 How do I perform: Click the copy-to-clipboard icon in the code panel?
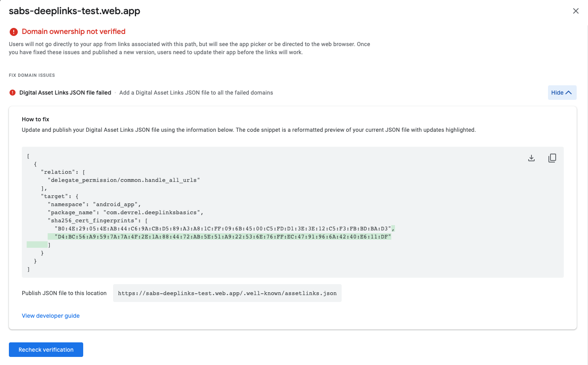tap(552, 158)
